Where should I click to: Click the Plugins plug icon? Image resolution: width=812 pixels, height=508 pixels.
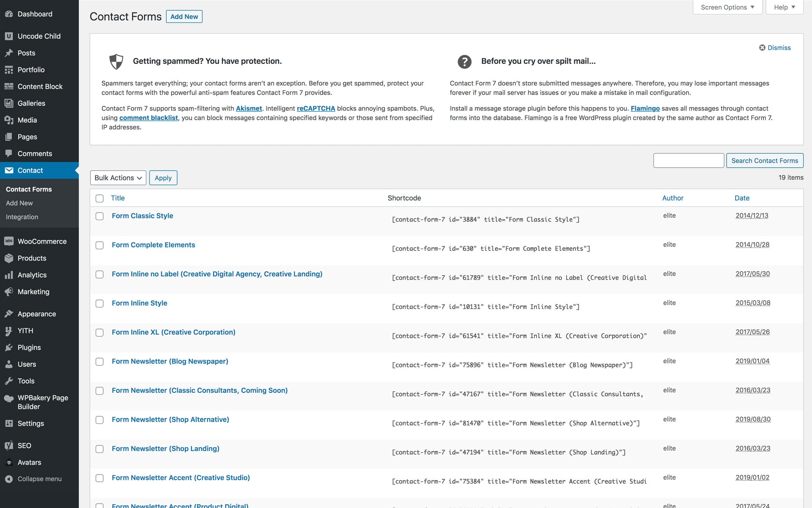8,348
